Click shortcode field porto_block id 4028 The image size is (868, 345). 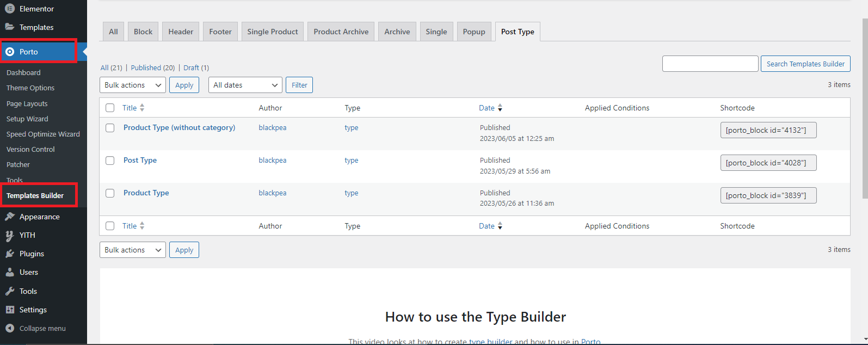[x=768, y=163]
